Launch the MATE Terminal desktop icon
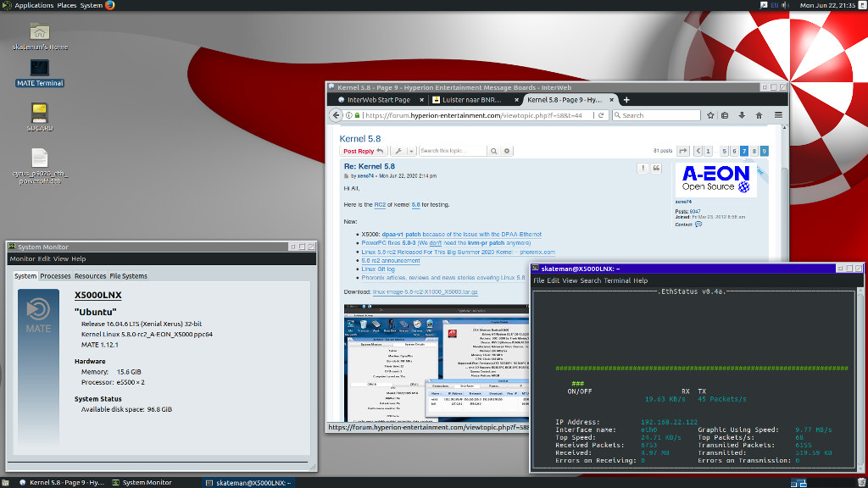Image resolution: width=868 pixels, height=488 pixels. point(39,73)
